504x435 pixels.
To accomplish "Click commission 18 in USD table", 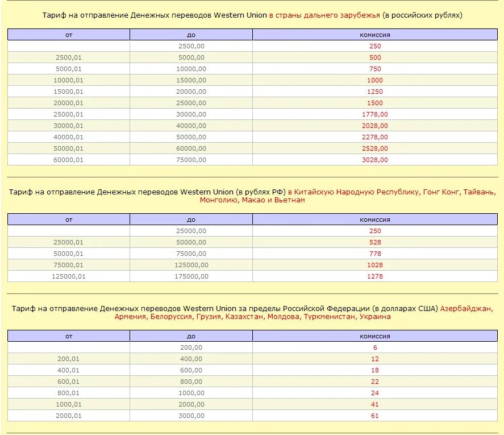I will coord(375,370).
